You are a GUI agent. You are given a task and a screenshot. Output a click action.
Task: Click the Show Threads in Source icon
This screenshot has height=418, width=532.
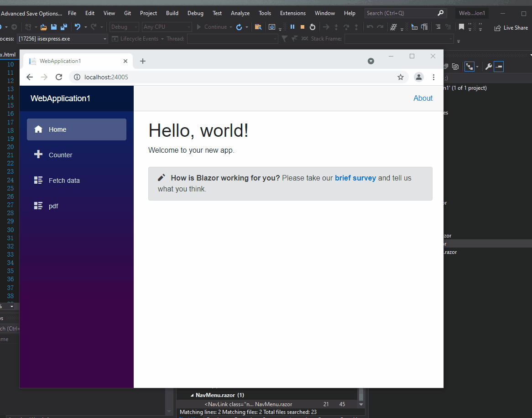point(424,27)
